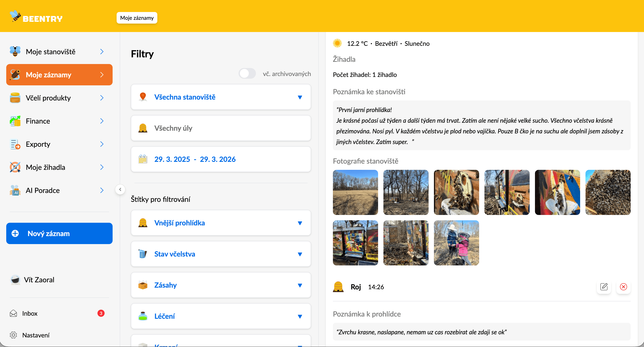
Task: Open the Včelí produkty section
Action: (48, 98)
